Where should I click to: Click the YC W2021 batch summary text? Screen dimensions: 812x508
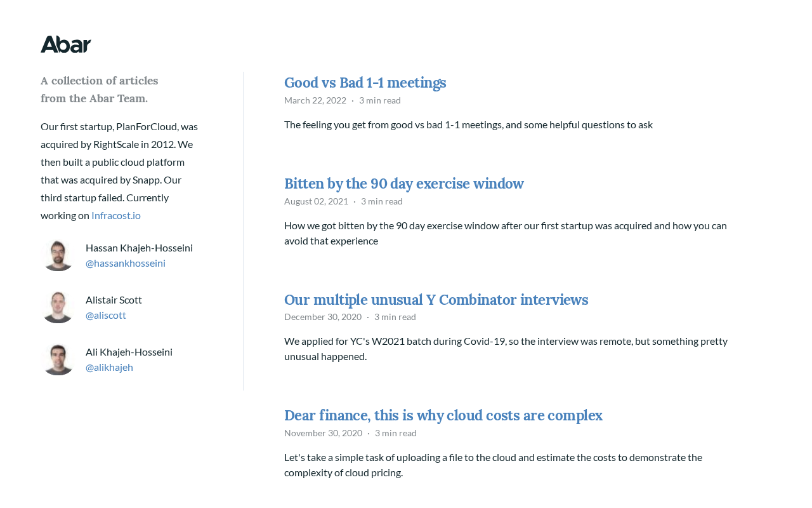[505, 349]
